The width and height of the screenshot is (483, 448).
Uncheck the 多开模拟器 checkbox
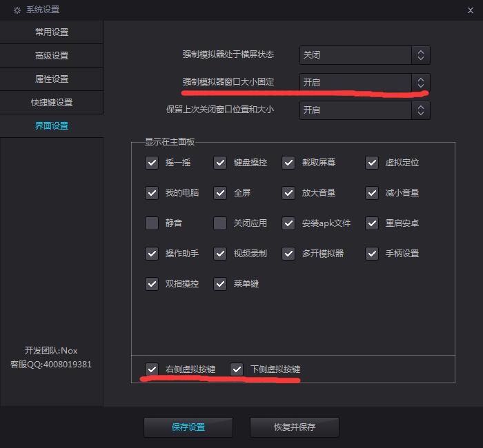(x=288, y=254)
